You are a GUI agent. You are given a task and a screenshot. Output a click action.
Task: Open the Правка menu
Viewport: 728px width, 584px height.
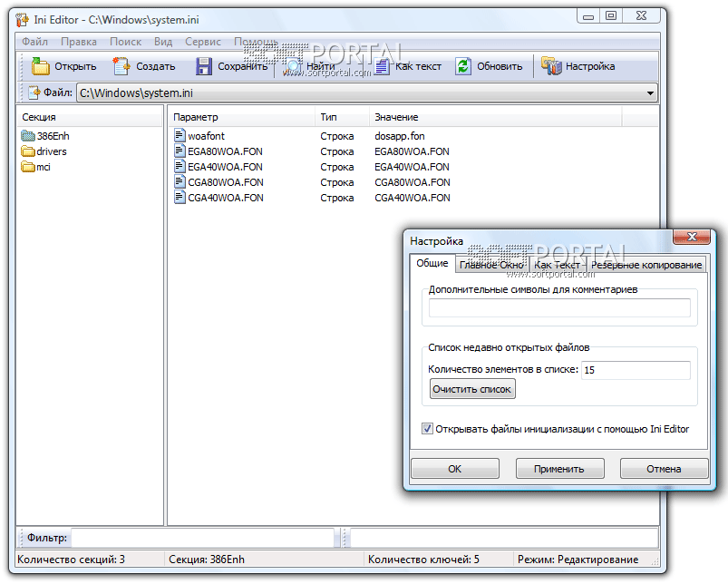click(x=79, y=42)
